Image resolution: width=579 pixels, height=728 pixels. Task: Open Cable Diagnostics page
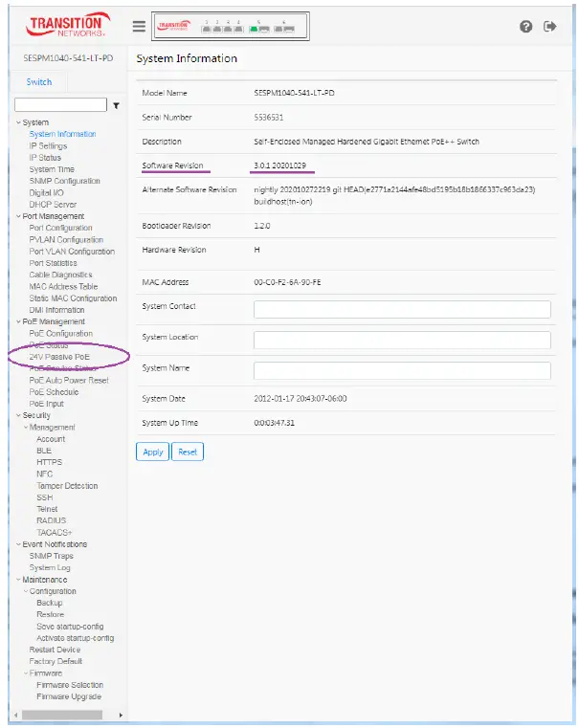[61, 275]
